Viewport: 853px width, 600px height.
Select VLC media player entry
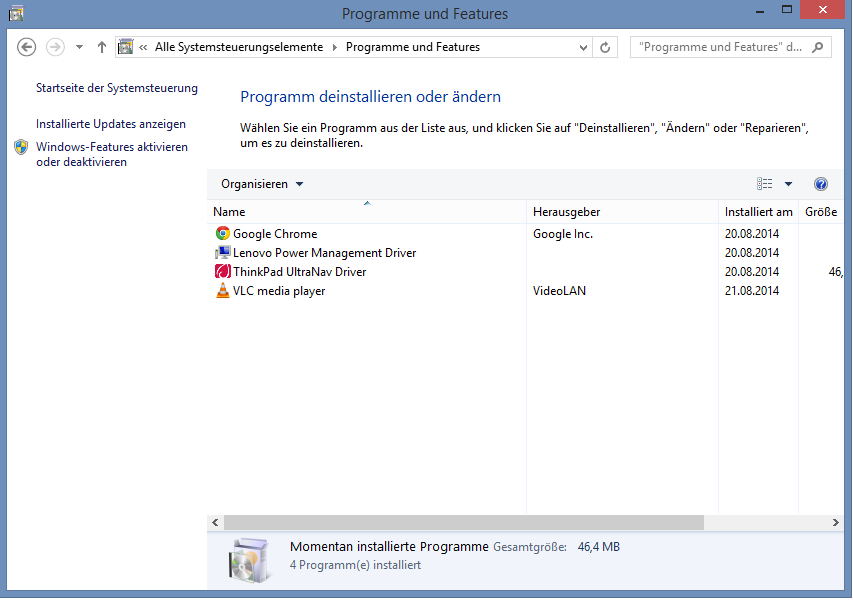click(279, 290)
